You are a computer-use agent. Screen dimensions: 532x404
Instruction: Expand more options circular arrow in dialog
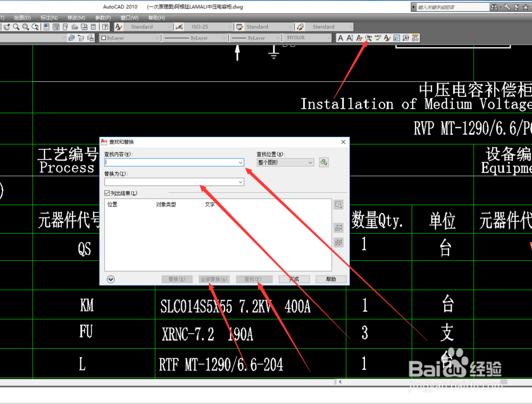(111, 279)
